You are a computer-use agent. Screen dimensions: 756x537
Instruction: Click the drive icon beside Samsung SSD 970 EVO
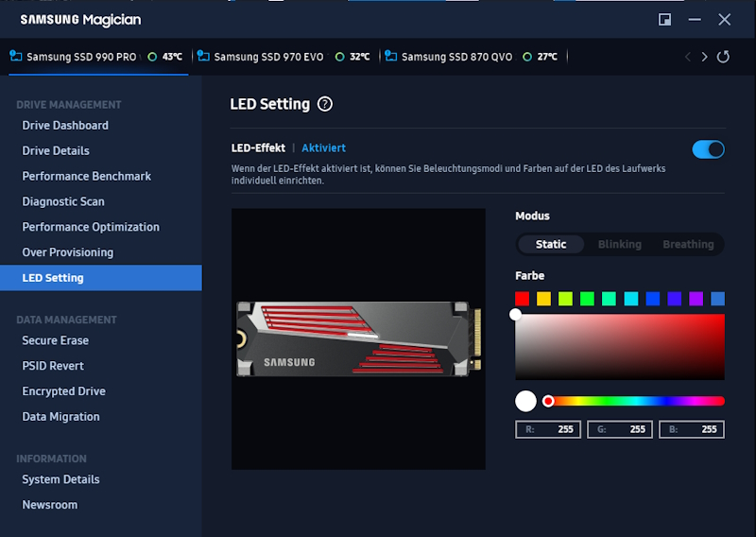coord(203,56)
